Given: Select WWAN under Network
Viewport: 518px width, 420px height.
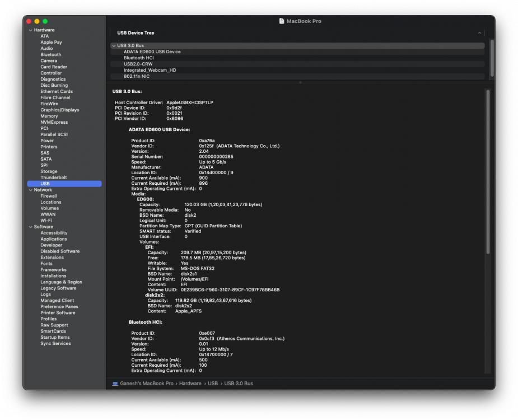Looking at the screenshot, I should tap(48, 214).
